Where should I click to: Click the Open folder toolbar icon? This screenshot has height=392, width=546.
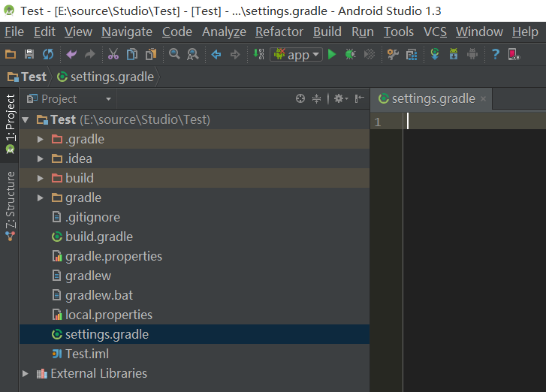(11, 54)
